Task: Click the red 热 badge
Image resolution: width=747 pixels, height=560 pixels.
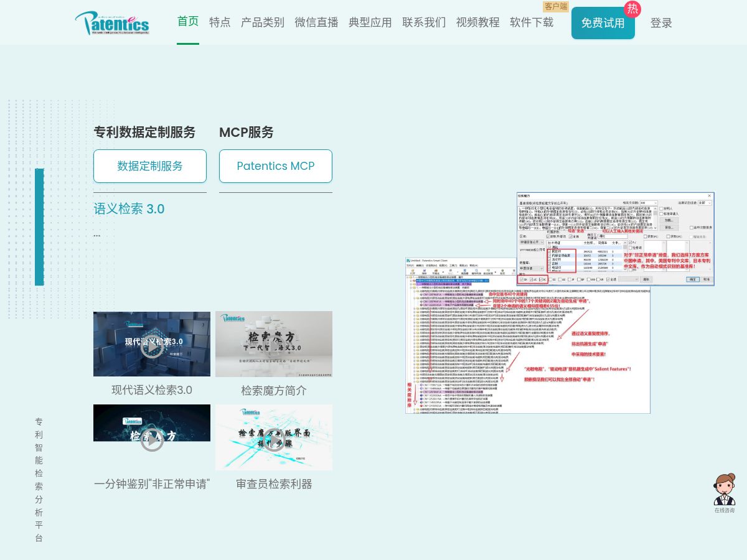Action: click(632, 9)
